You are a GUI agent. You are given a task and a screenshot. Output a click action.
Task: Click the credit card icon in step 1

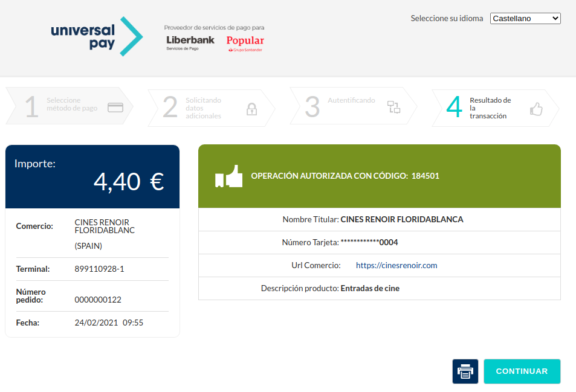pos(115,108)
